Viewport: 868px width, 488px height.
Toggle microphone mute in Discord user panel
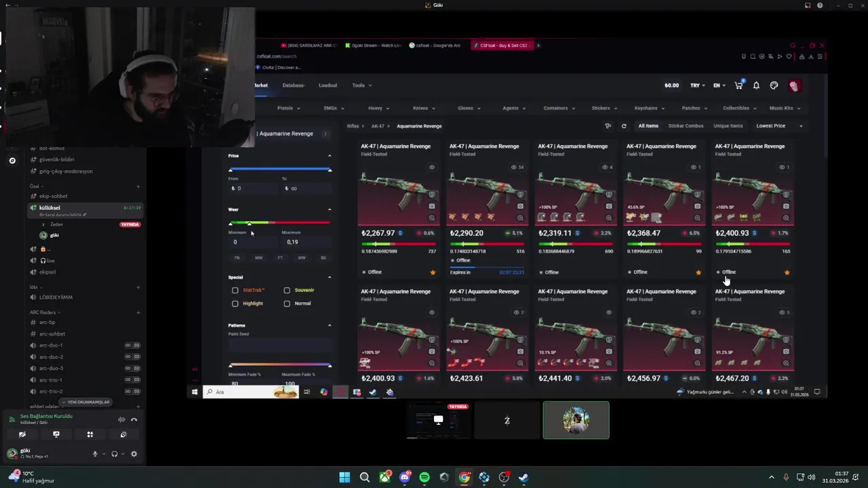tap(95, 453)
